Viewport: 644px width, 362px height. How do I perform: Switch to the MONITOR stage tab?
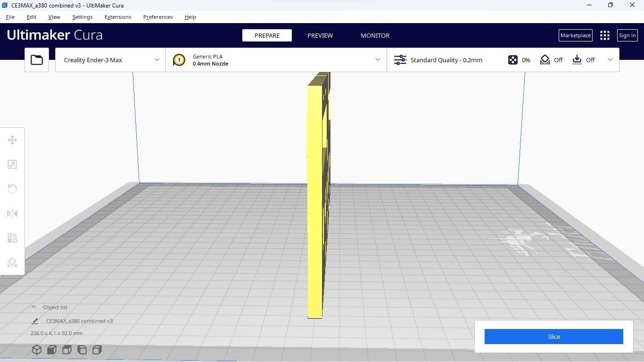[375, 35]
